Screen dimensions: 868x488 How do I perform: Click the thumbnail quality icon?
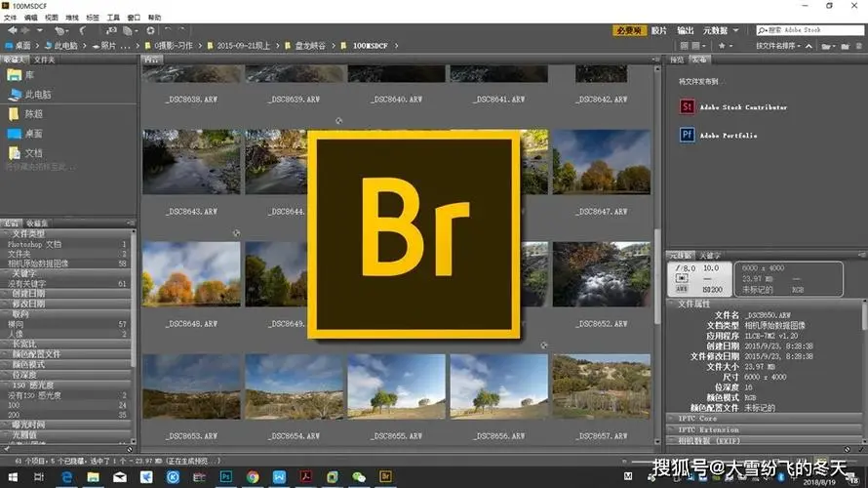(685, 46)
